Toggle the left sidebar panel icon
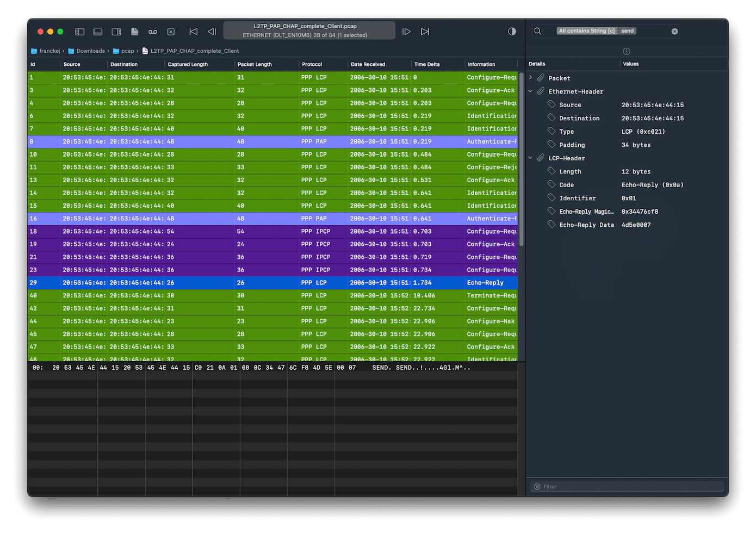This screenshot has width=756, height=533. 80,32
